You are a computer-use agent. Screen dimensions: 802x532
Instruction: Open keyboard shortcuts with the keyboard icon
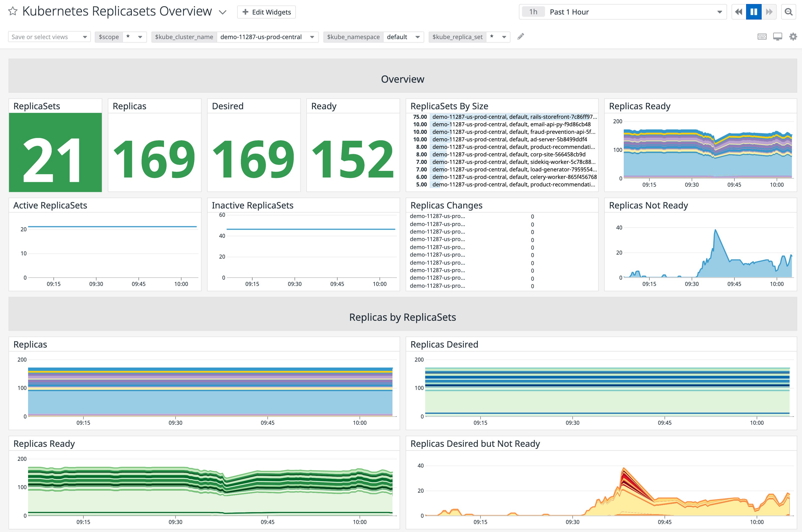tap(762, 36)
